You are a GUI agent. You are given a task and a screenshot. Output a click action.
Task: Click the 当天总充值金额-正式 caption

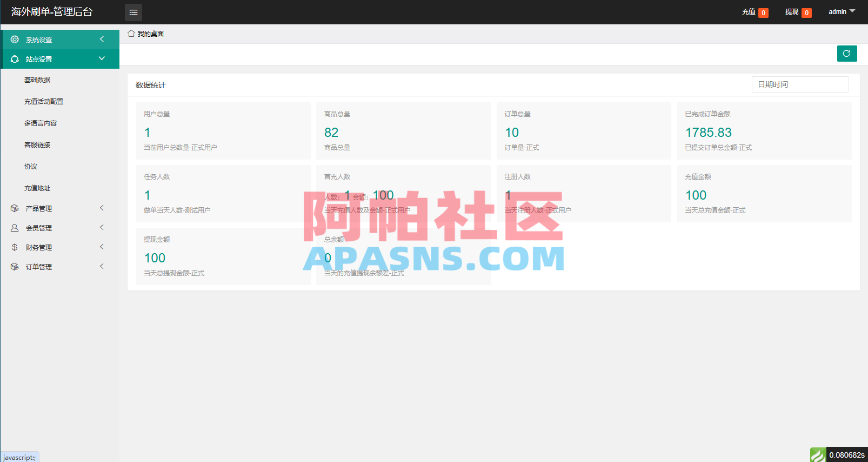(715, 210)
